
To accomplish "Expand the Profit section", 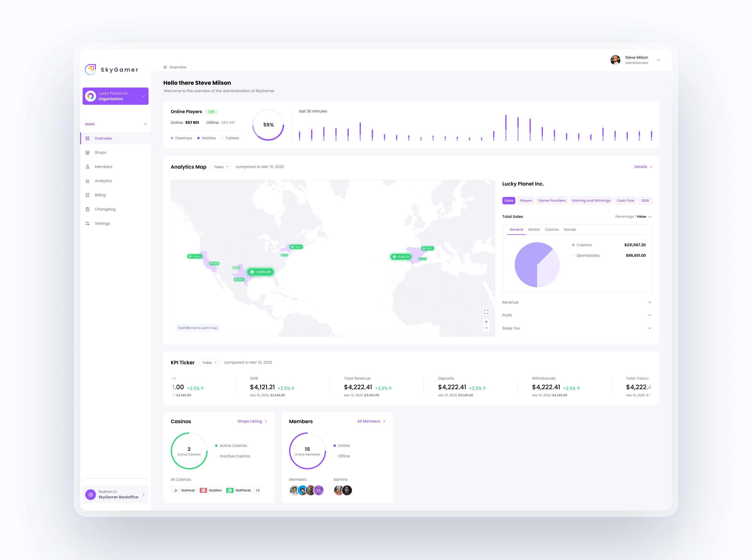I will tap(577, 315).
